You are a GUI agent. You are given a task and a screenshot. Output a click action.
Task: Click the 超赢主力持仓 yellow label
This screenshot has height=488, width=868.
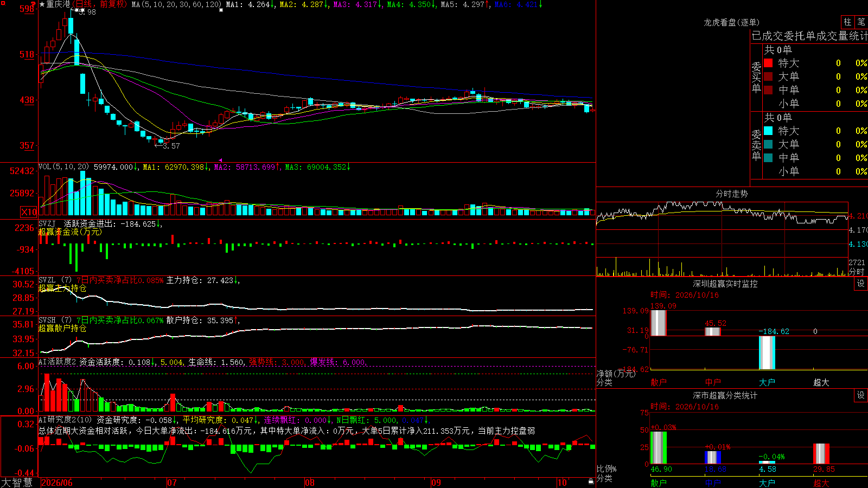coord(62,288)
